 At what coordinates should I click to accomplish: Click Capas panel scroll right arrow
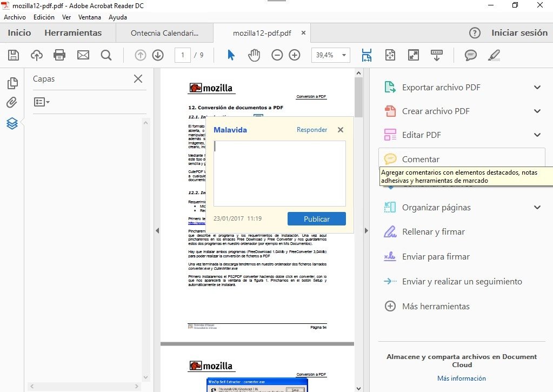136,387
